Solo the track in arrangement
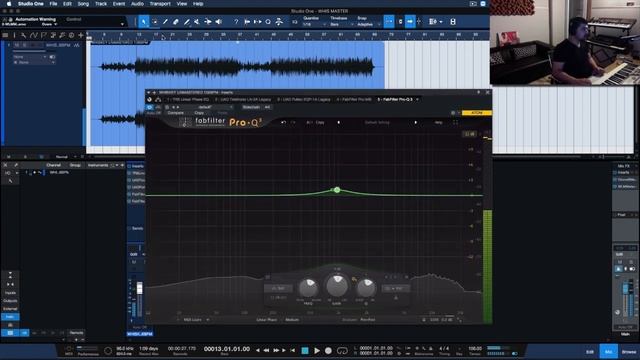Screen dimensions: 640x360 (x=24, y=45)
